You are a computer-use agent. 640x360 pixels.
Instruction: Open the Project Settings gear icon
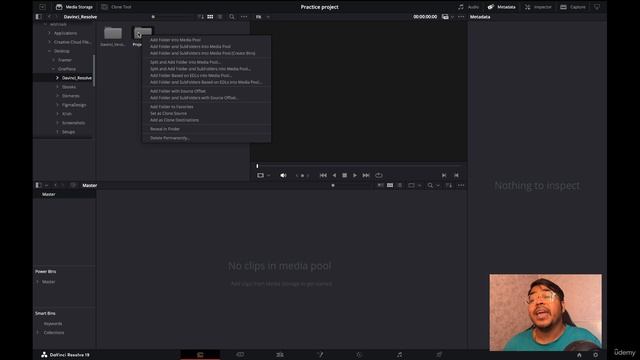(596, 355)
